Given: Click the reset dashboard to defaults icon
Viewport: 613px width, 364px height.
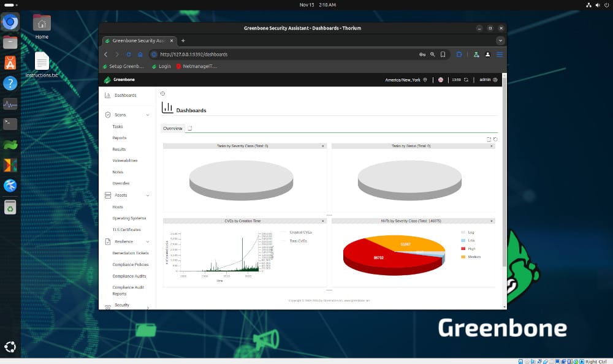Looking at the screenshot, I should (x=495, y=139).
